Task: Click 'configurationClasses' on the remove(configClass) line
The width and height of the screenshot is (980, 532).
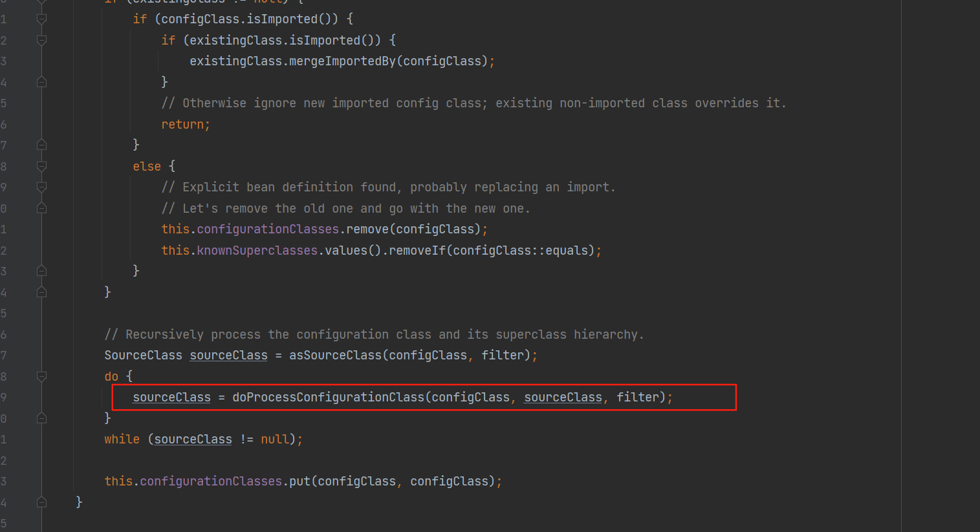Action: pyautogui.click(x=268, y=229)
